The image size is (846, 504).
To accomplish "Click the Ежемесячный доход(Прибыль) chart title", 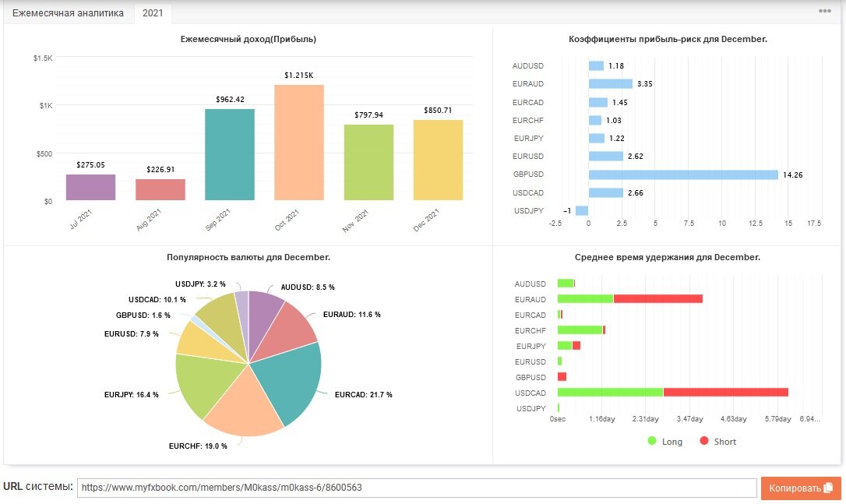I will (x=249, y=39).
